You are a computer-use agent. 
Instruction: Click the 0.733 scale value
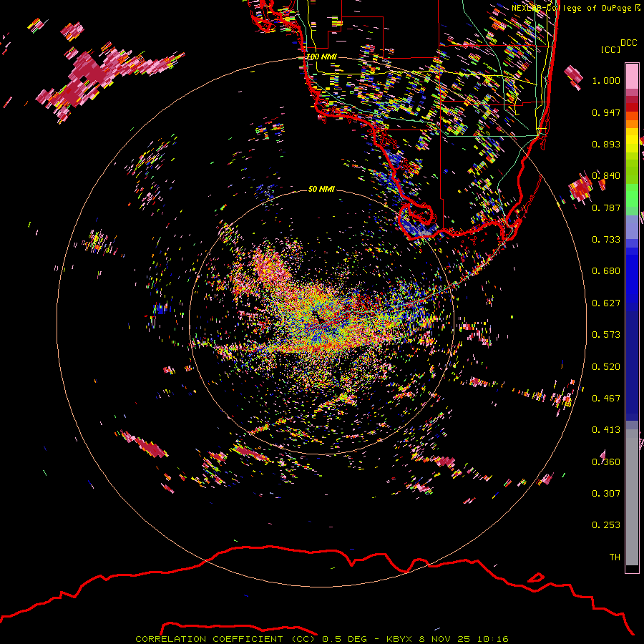click(606, 240)
